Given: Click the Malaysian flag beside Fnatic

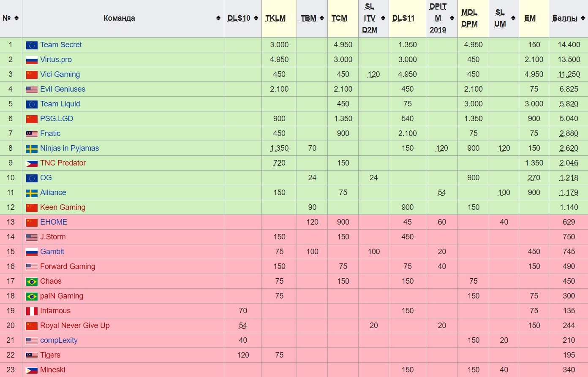Looking at the screenshot, I should pyautogui.click(x=32, y=134).
